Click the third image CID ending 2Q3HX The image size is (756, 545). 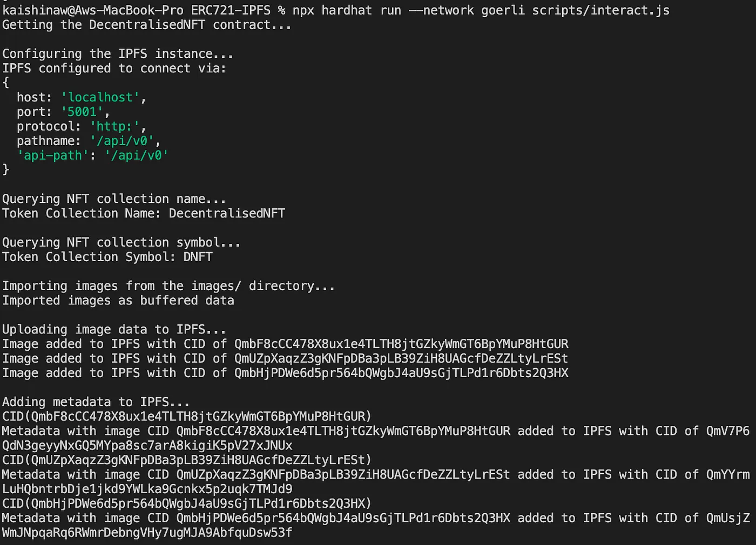click(x=401, y=373)
